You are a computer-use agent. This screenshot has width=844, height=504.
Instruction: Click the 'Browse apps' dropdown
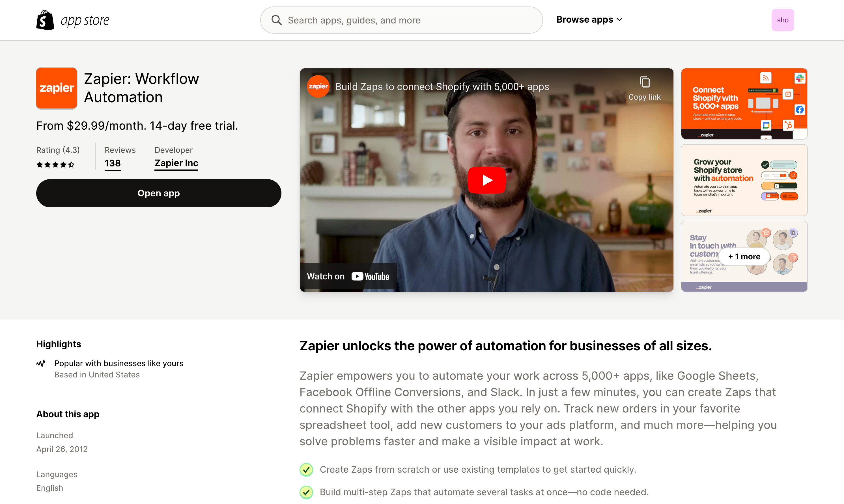tap(589, 19)
